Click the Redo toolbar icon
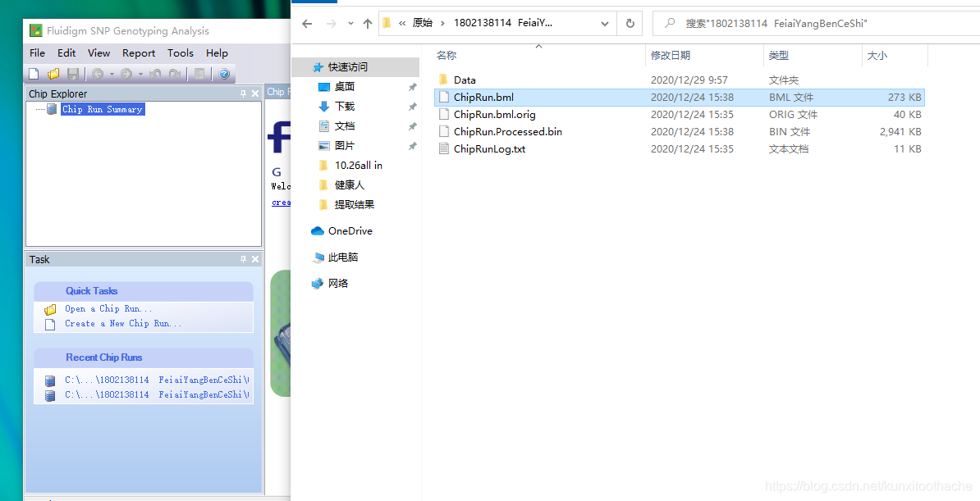 174,74
